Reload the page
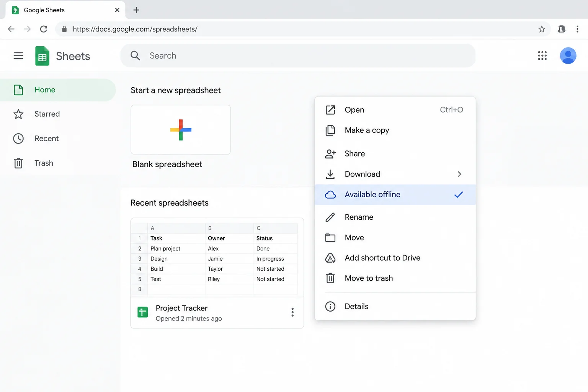Image resolution: width=588 pixels, height=392 pixels. click(44, 29)
